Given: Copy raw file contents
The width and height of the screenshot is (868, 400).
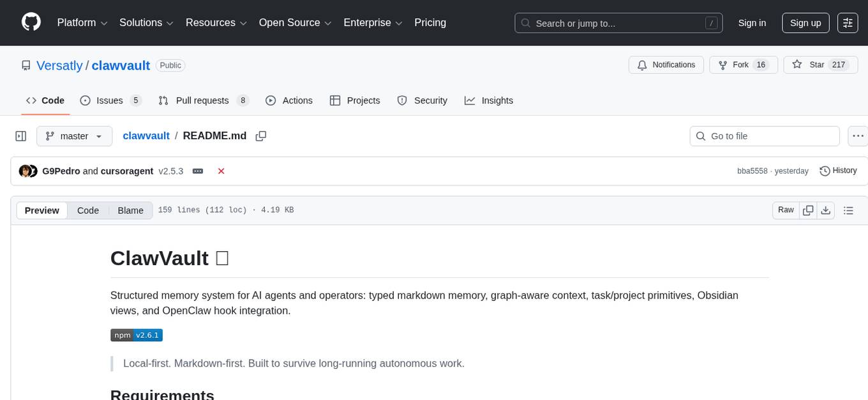Looking at the screenshot, I should pyautogui.click(x=808, y=210).
